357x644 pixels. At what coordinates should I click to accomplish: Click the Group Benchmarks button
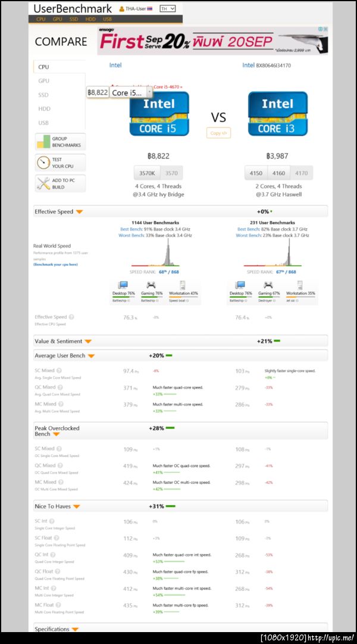(60, 142)
